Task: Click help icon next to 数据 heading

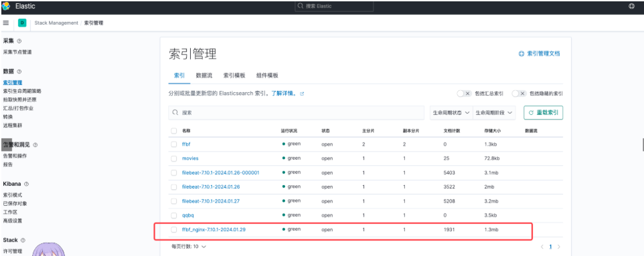Action: pos(19,72)
